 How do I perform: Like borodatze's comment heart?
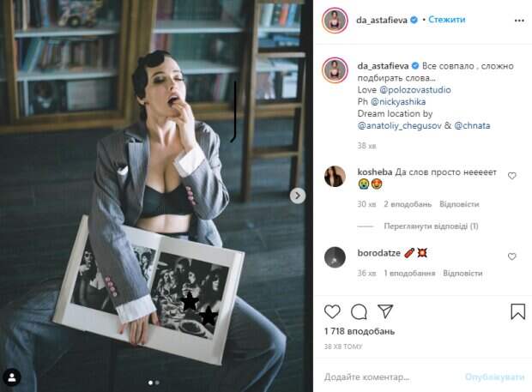(x=511, y=256)
